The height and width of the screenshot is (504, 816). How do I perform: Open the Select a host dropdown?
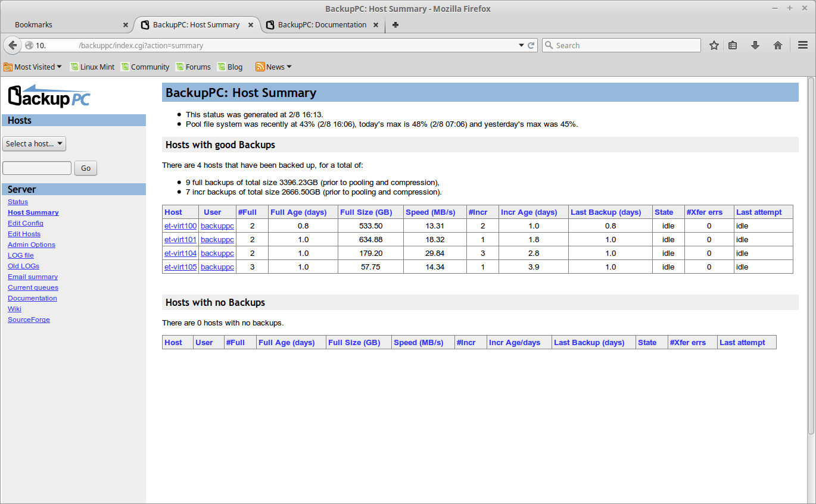point(34,143)
